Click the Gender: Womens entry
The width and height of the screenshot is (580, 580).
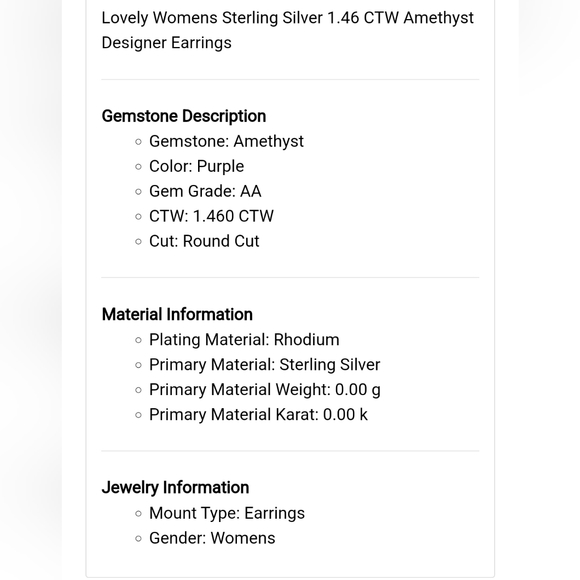click(212, 538)
